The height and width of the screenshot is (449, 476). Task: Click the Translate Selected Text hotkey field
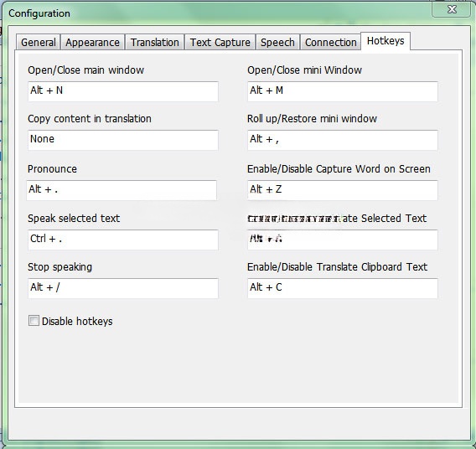(x=343, y=240)
